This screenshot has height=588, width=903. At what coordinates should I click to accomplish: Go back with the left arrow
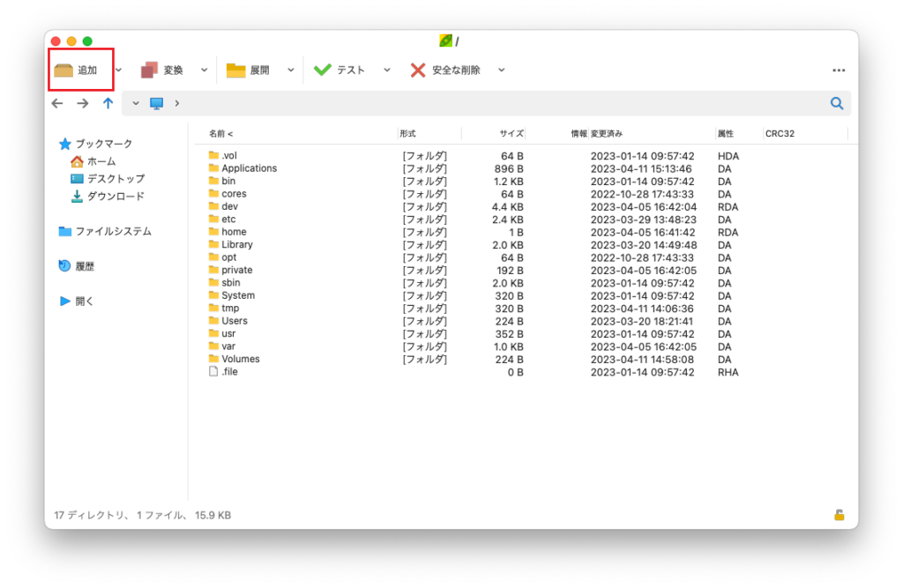point(57,103)
